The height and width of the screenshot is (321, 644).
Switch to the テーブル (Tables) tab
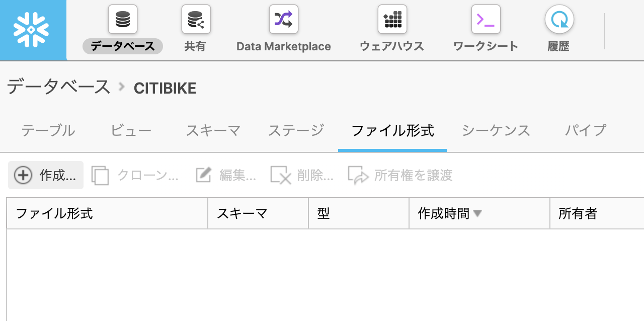point(47,130)
